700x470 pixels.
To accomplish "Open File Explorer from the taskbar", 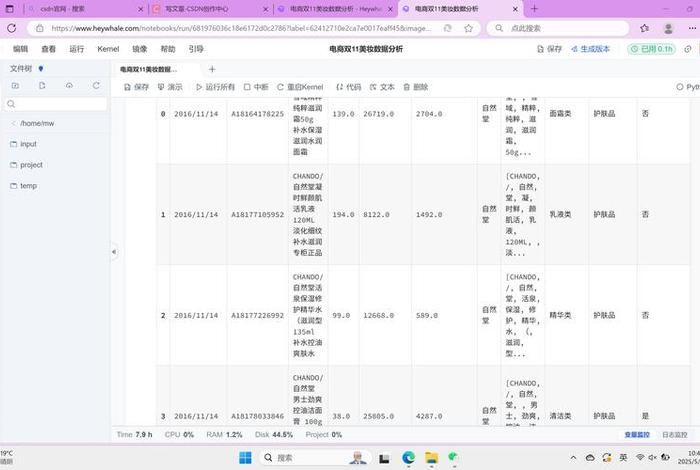I will pos(431,458).
